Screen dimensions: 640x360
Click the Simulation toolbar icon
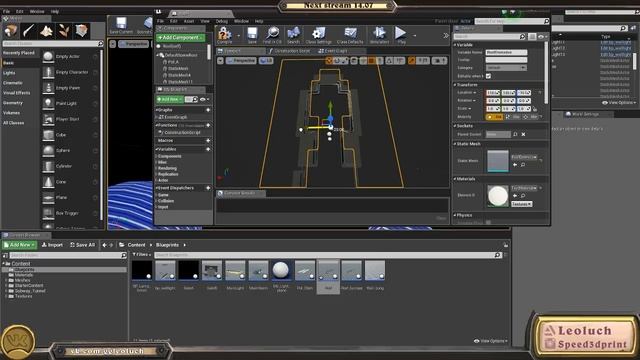tap(379, 34)
